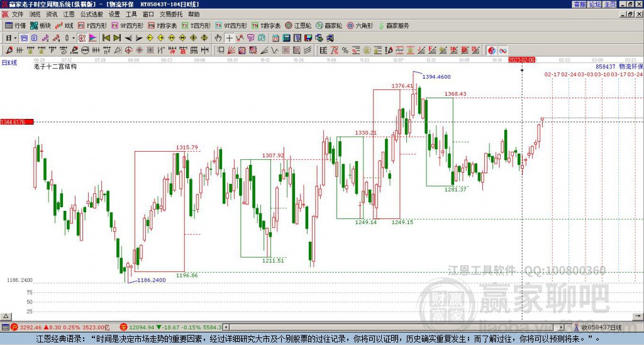Open the calculator icon
Image resolution: width=644 pixels, height=345 pixels.
click(286, 38)
